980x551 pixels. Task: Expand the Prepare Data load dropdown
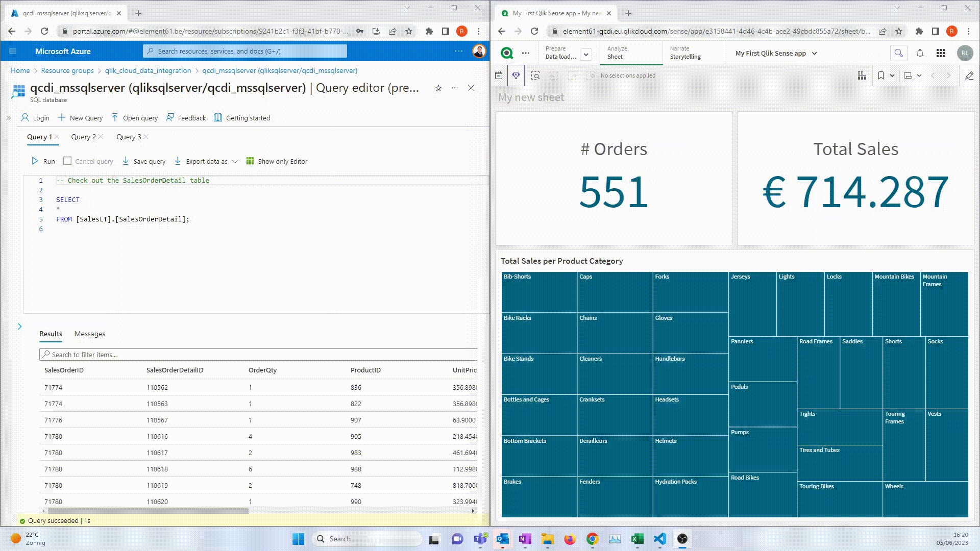click(586, 54)
